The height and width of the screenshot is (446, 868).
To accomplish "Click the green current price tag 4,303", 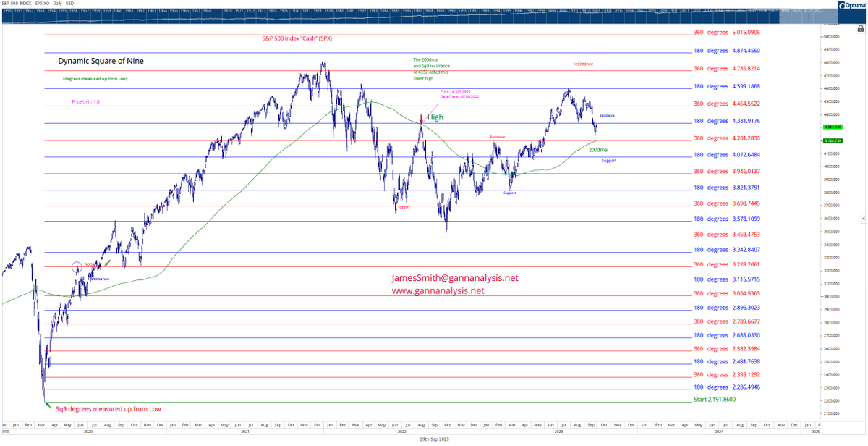I will coord(833,127).
